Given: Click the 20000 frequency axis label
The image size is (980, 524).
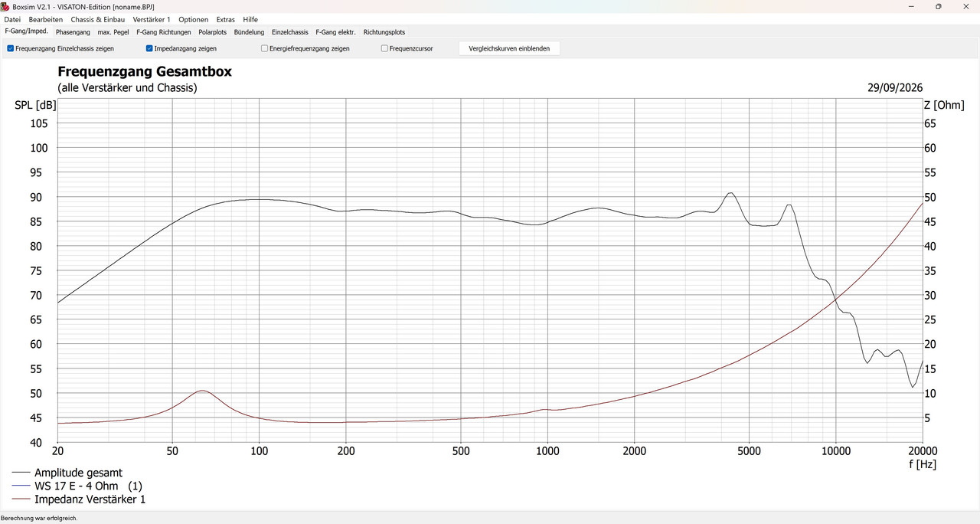Looking at the screenshot, I should 923,451.
